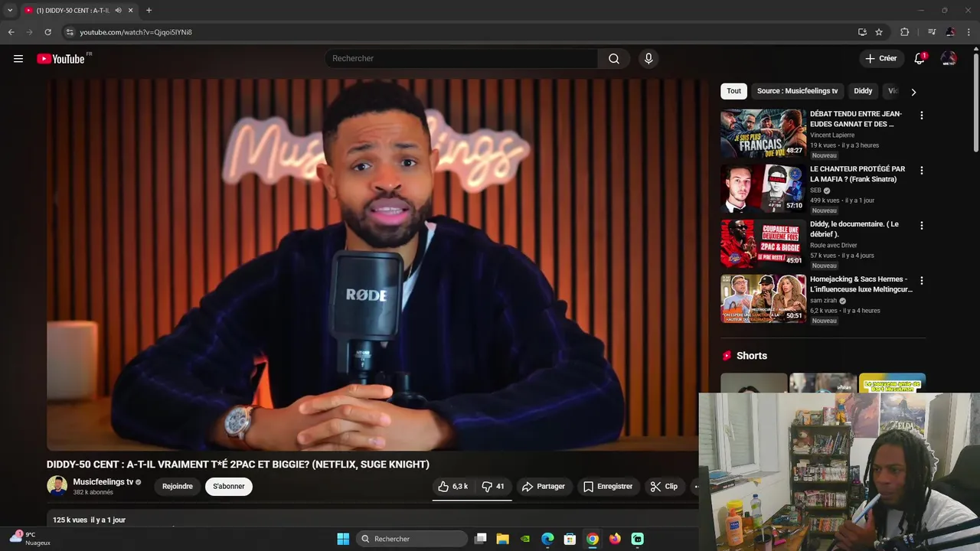Open sam zirah channel link

823,301
